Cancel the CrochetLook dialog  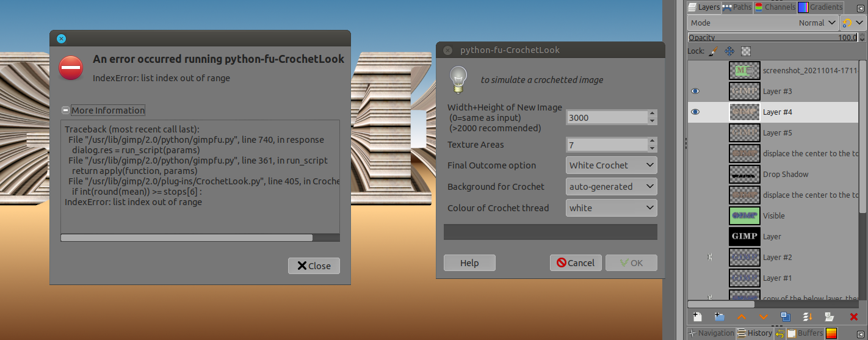576,262
